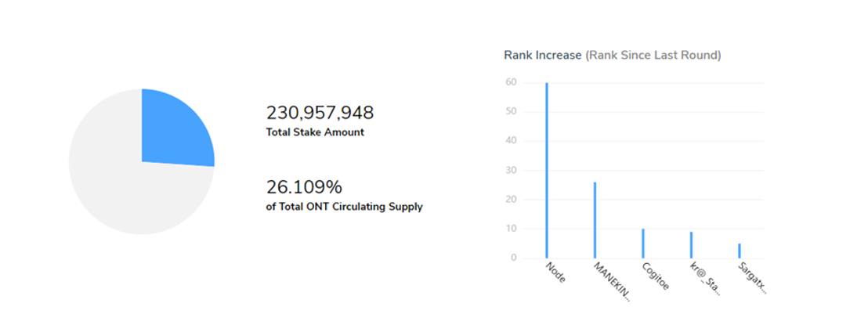This screenshot has width=868, height=332.
Task: Click the Rank Since Last Round subtitle
Action: (653, 56)
